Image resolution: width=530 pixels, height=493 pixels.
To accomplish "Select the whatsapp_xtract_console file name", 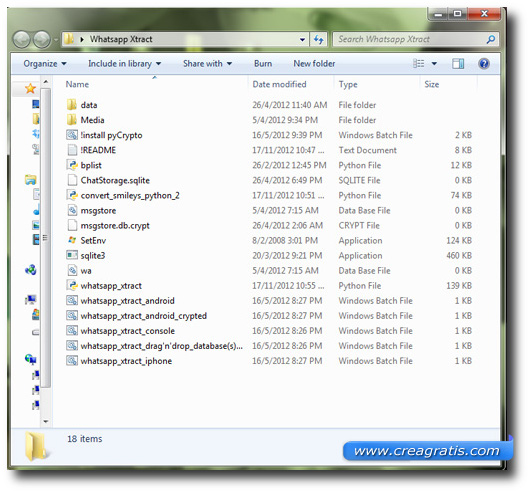I will coord(127,330).
